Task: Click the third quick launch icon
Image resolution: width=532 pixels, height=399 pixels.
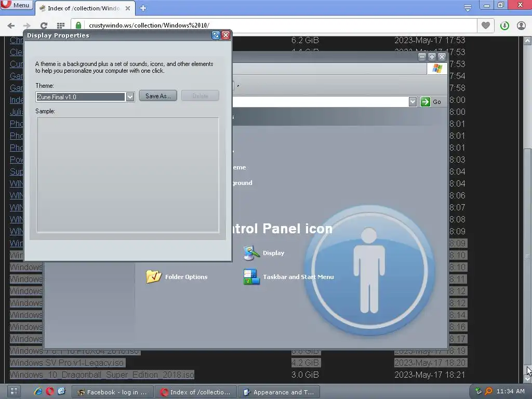Action: click(x=61, y=391)
